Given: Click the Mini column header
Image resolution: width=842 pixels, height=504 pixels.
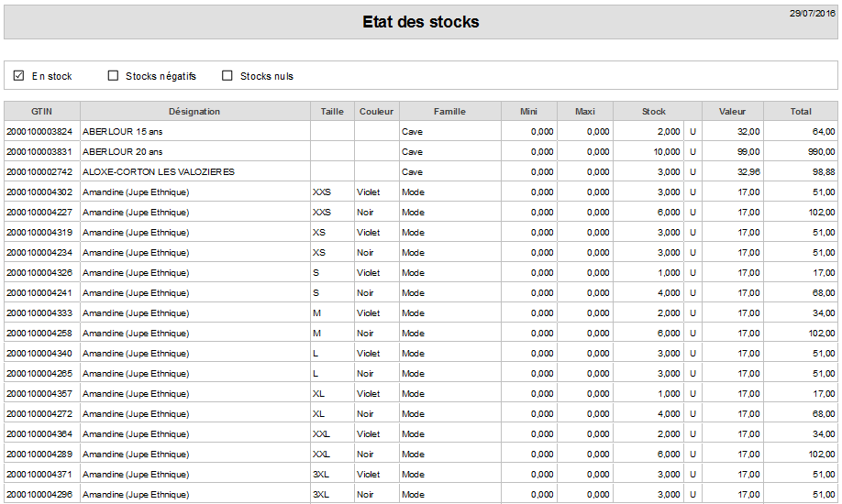Looking at the screenshot, I should (x=529, y=111).
